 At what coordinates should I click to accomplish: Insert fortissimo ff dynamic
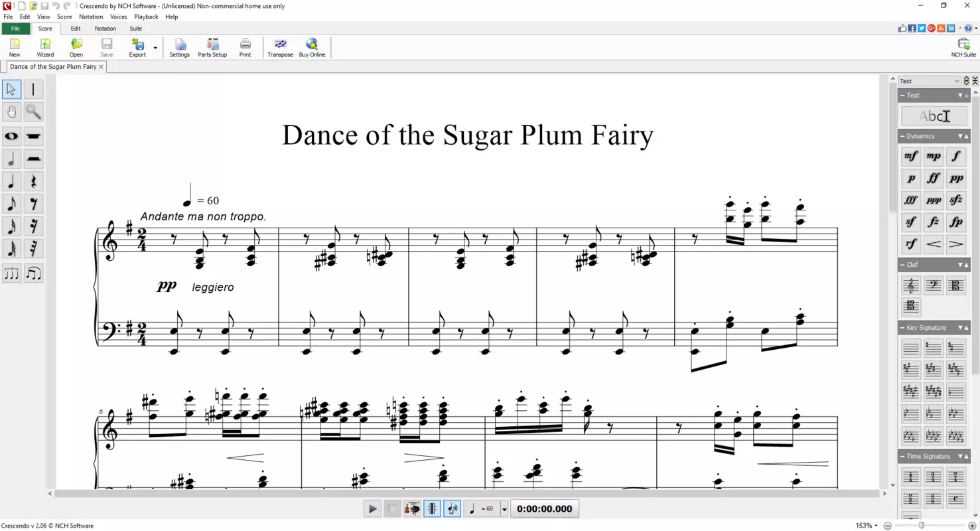coord(934,179)
